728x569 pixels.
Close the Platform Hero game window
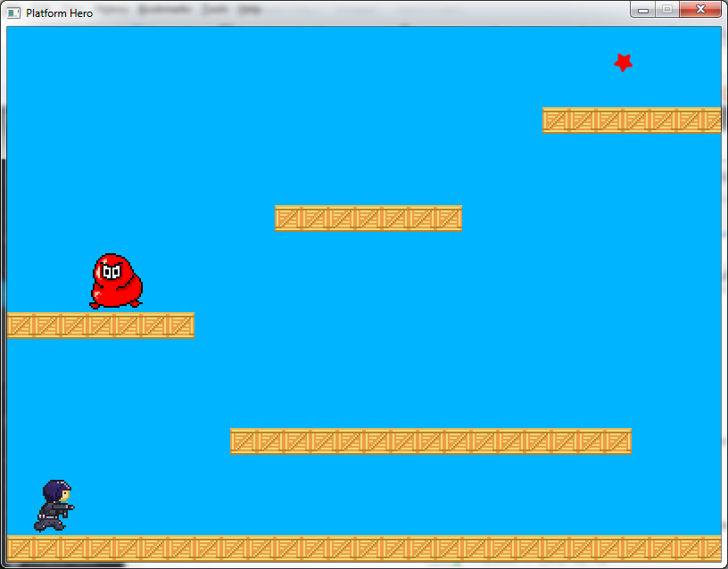coord(700,10)
